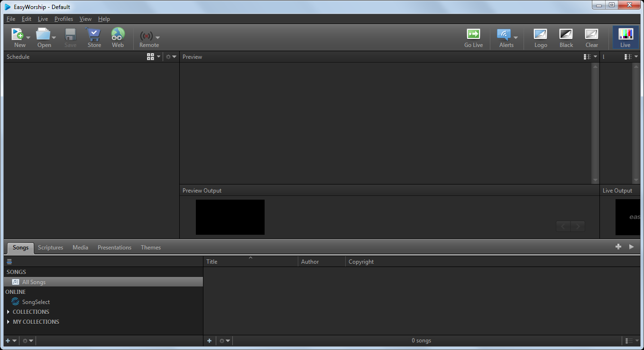Open the Profiles menu

point(64,19)
